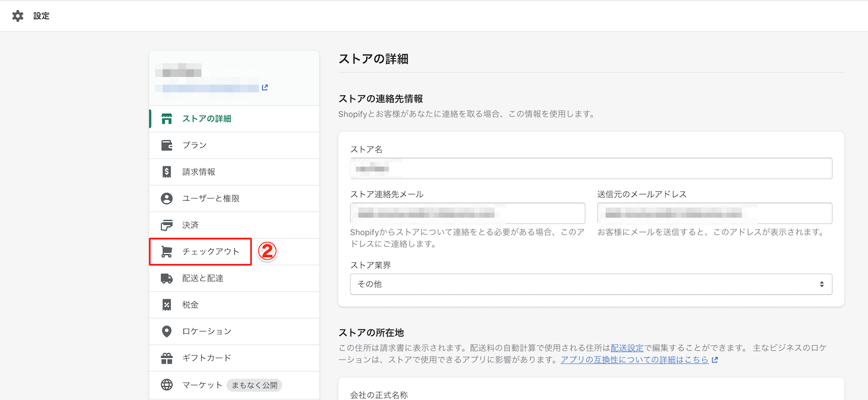Image resolution: width=868 pixels, height=400 pixels.
Task: Focus the ストア名 input field
Action: click(x=591, y=169)
